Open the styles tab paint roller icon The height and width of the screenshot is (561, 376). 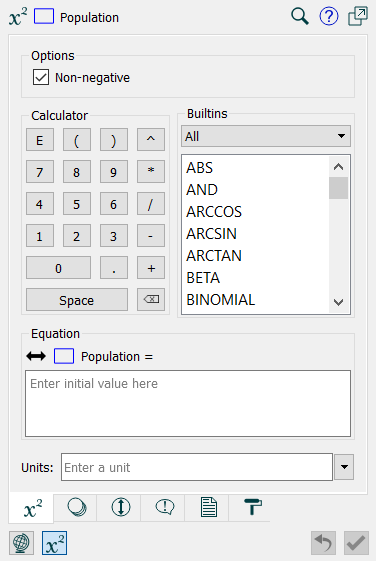click(x=253, y=507)
